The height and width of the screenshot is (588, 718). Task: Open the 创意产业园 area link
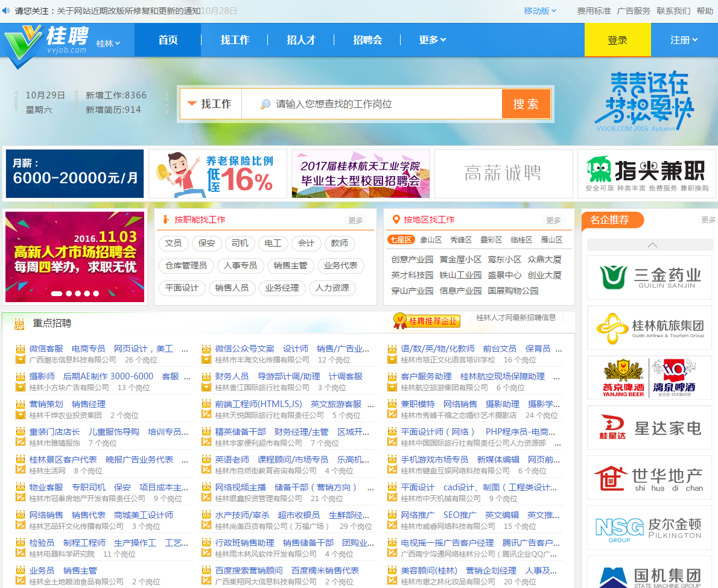(412, 259)
